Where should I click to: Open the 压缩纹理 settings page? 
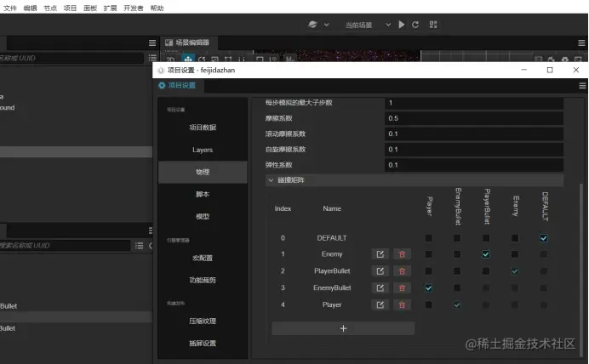pos(203,321)
